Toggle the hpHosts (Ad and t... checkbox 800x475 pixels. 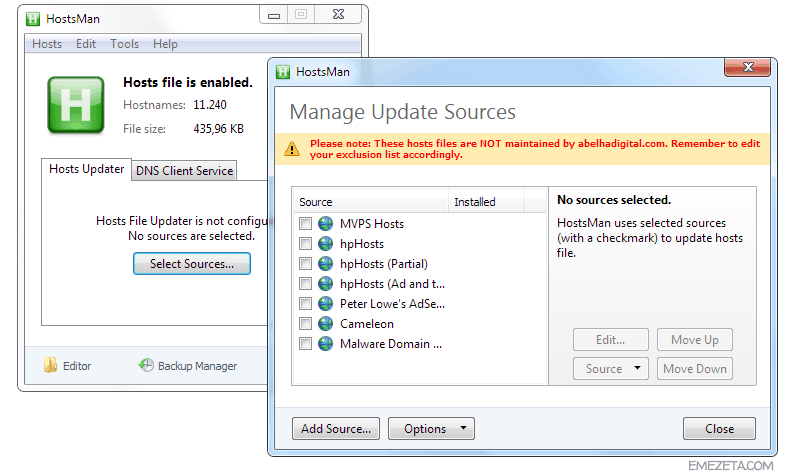(x=305, y=283)
